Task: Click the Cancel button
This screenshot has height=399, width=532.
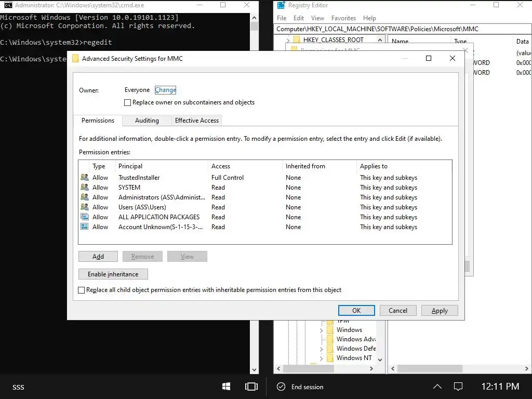Action: pyautogui.click(x=397, y=311)
